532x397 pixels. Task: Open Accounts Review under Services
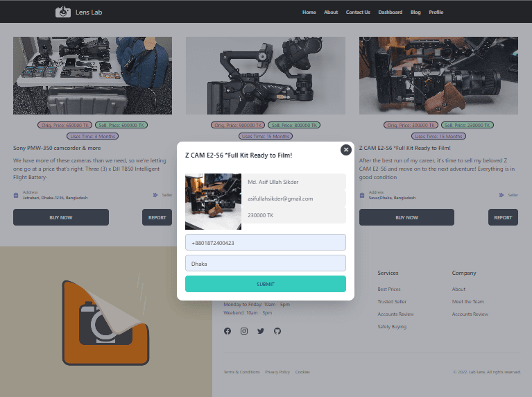tap(395, 314)
